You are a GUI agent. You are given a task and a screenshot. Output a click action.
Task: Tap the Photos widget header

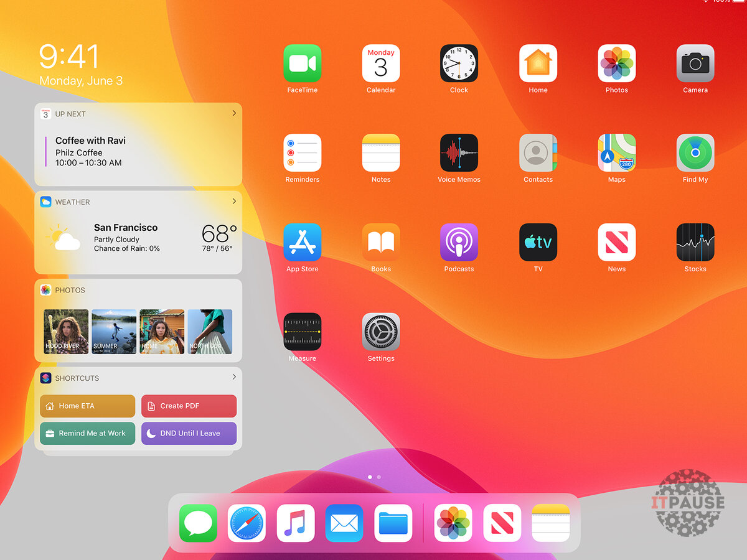tap(138, 290)
